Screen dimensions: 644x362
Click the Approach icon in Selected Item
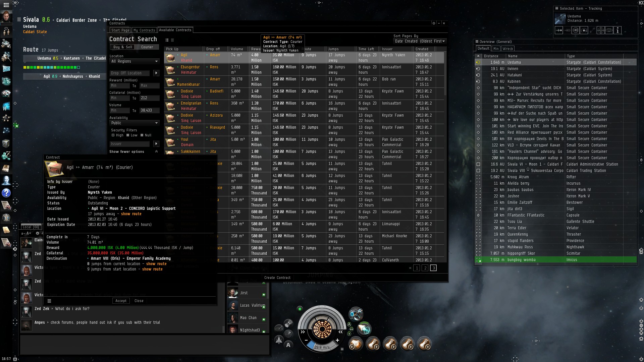pyautogui.click(x=559, y=30)
